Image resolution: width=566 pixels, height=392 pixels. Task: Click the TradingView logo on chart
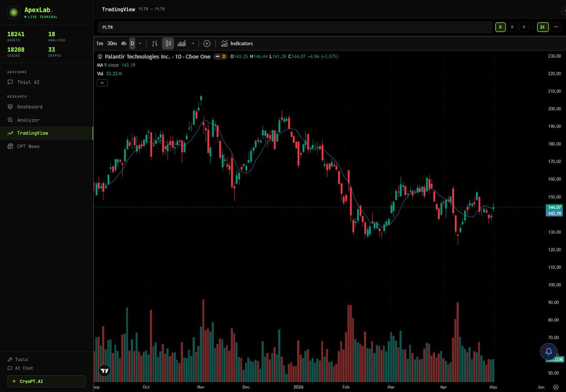[105, 371]
